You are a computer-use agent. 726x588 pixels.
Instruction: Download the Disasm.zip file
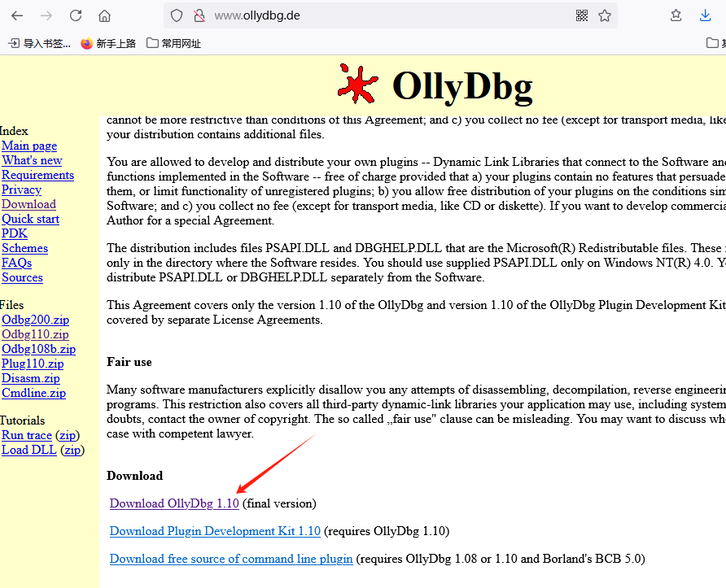click(x=31, y=378)
